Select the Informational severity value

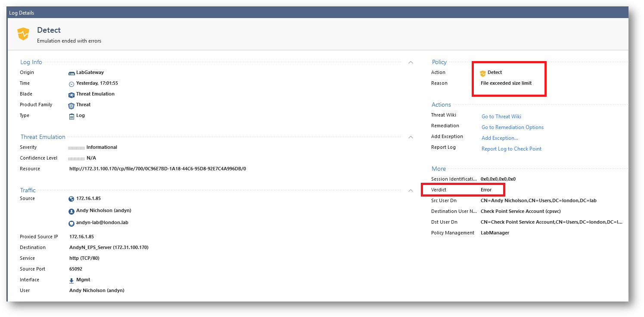tap(102, 147)
